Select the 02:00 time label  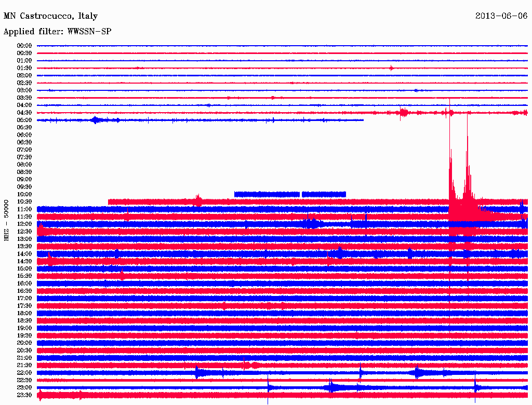click(x=24, y=75)
